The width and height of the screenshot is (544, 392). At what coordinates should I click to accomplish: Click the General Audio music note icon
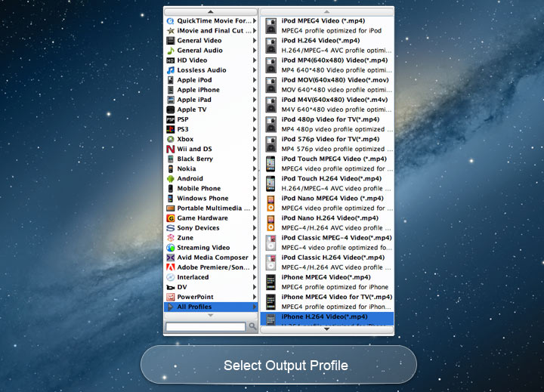tap(170, 51)
